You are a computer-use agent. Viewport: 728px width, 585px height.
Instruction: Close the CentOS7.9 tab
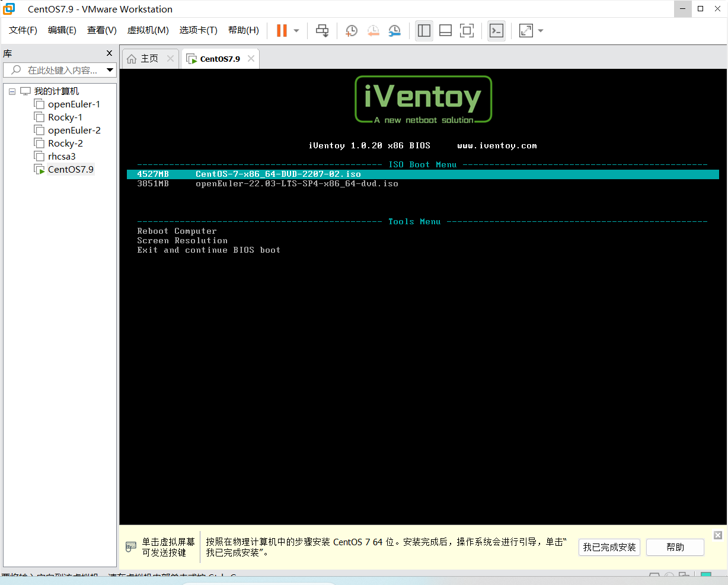251,58
